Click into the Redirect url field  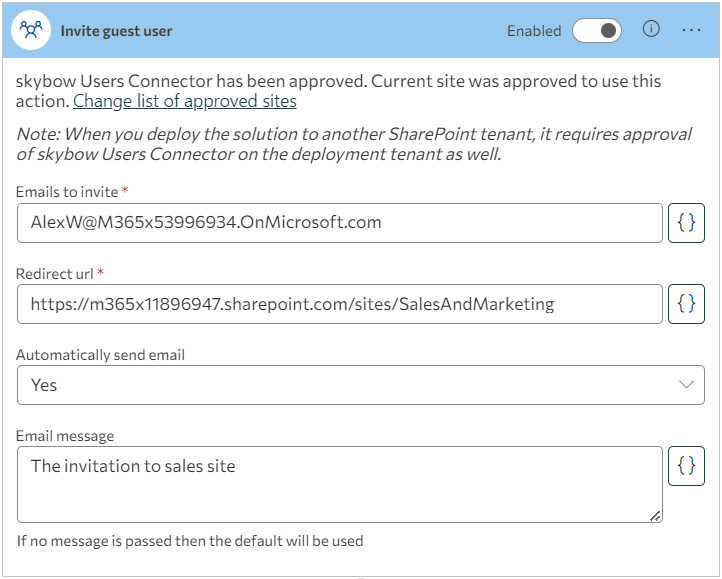[x=340, y=304]
